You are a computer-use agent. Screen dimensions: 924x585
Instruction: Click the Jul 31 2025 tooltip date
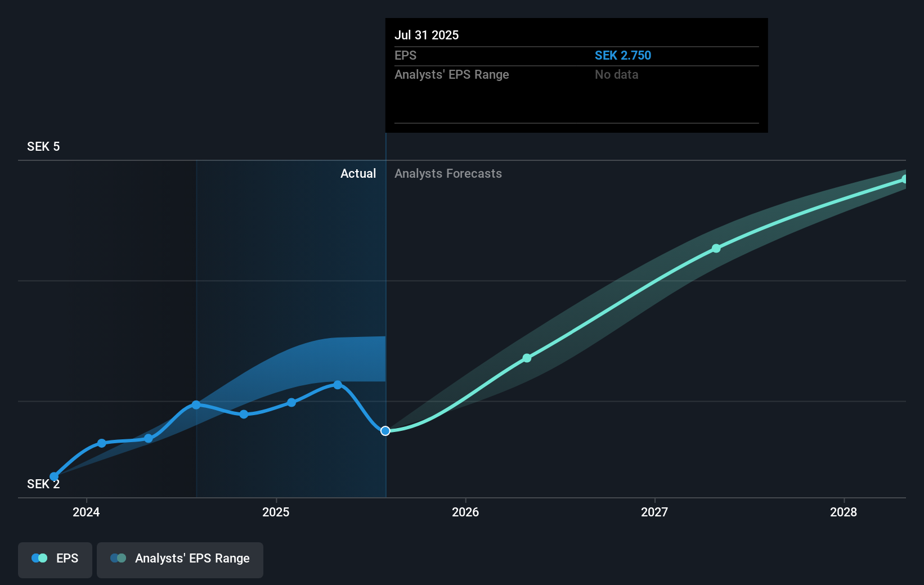pyautogui.click(x=427, y=35)
